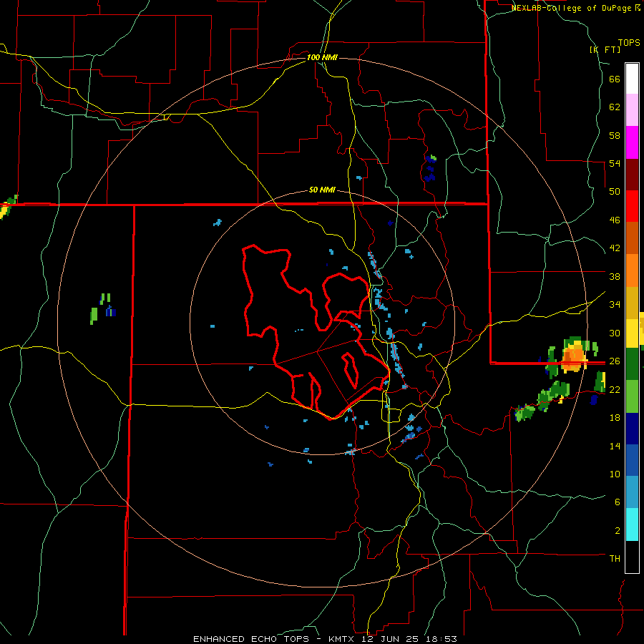Click the 26 value on the legend
644x644 pixels.
click(x=615, y=361)
